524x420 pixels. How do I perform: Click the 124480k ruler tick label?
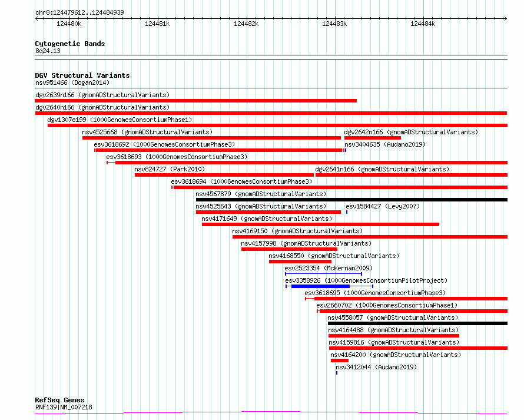click(69, 24)
